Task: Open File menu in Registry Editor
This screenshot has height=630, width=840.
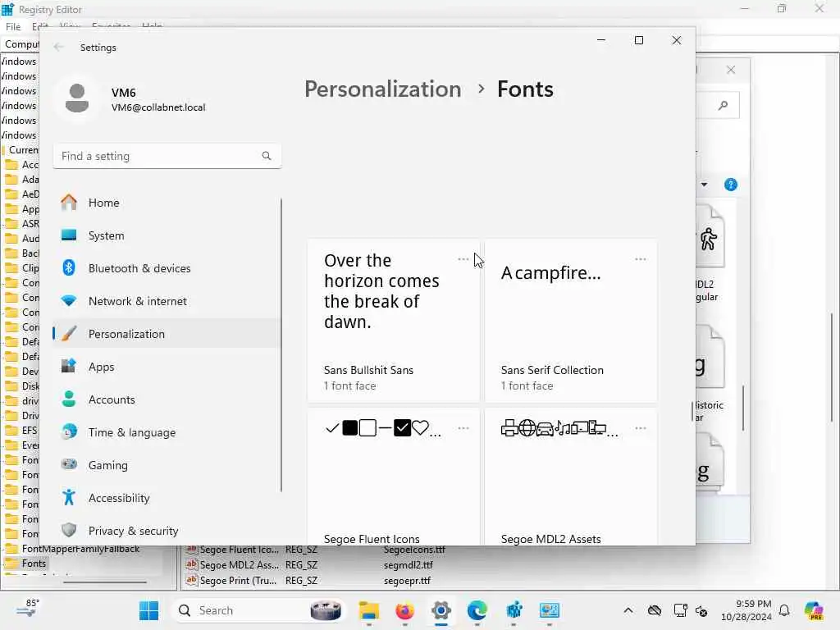Action: pyautogui.click(x=13, y=26)
